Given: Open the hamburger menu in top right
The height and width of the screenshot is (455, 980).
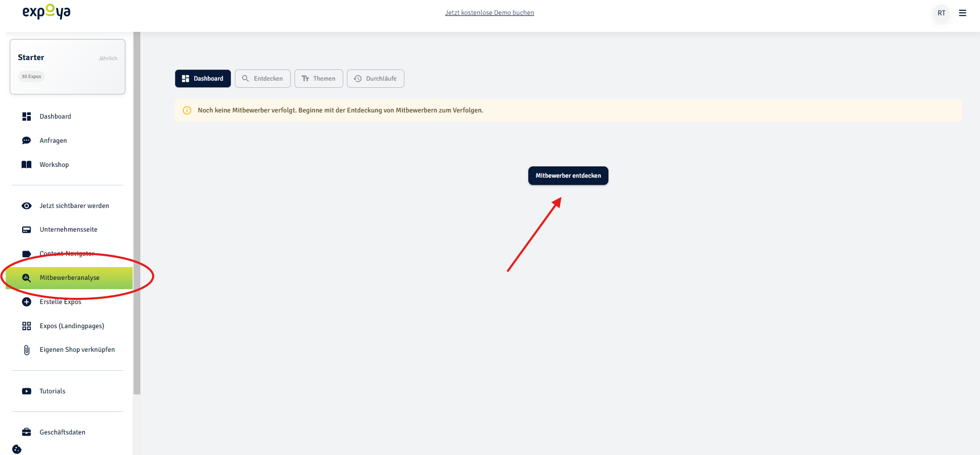Looking at the screenshot, I should click(963, 13).
